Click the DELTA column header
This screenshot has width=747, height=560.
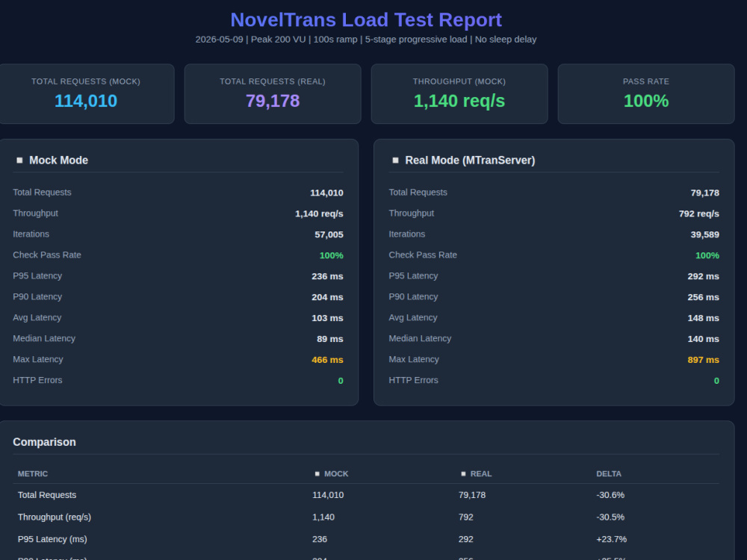pyautogui.click(x=608, y=474)
